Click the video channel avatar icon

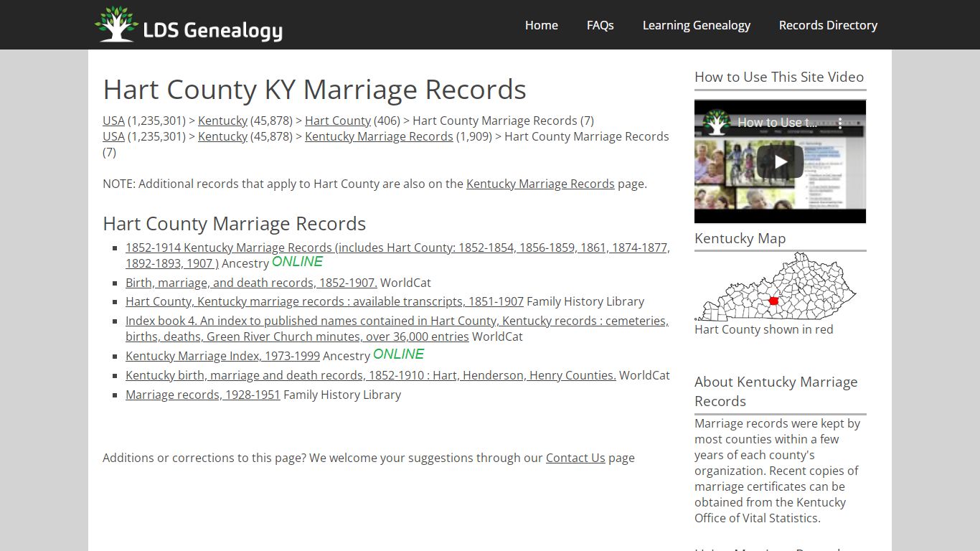coord(715,123)
